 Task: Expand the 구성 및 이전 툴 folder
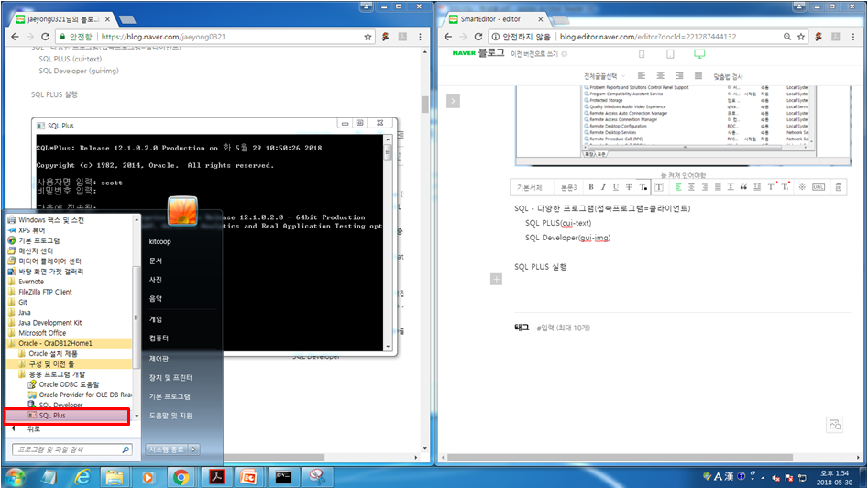51,364
